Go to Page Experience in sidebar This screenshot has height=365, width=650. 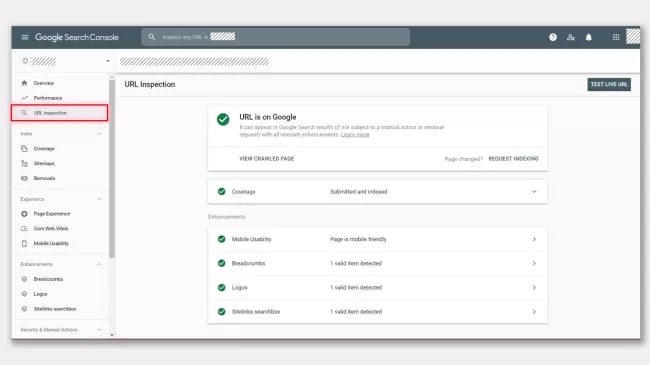[52, 214]
